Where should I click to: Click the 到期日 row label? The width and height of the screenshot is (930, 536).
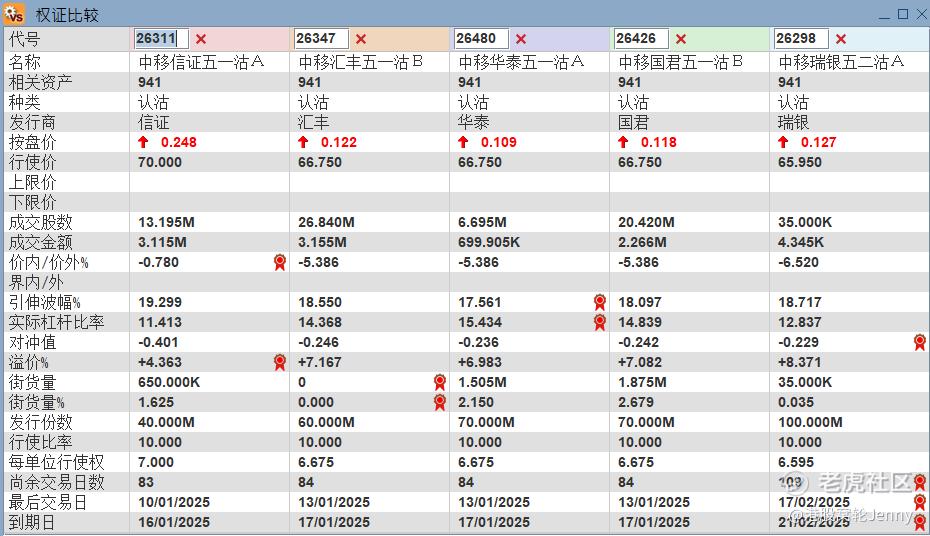32,522
